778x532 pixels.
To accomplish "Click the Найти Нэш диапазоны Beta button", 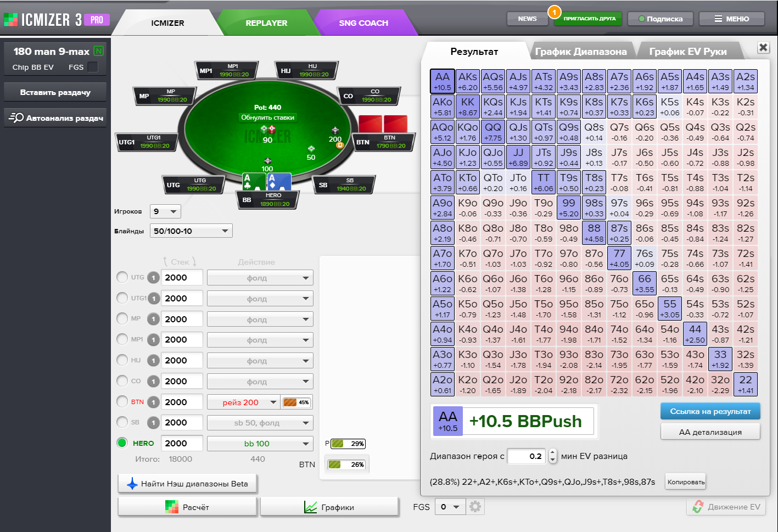I will [188, 484].
